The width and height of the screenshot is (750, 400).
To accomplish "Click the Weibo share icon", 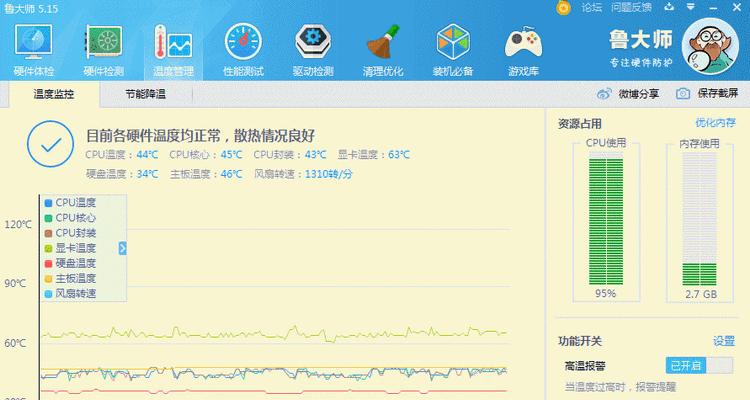I will pyautogui.click(x=604, y=94).
